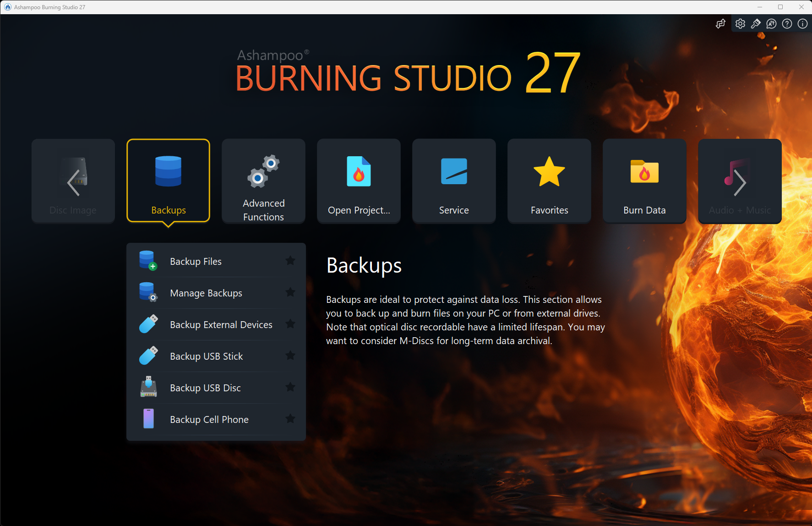Viewport: 812px width, 526px height.
Task: Start Backup External Devices
Action: 221,324
